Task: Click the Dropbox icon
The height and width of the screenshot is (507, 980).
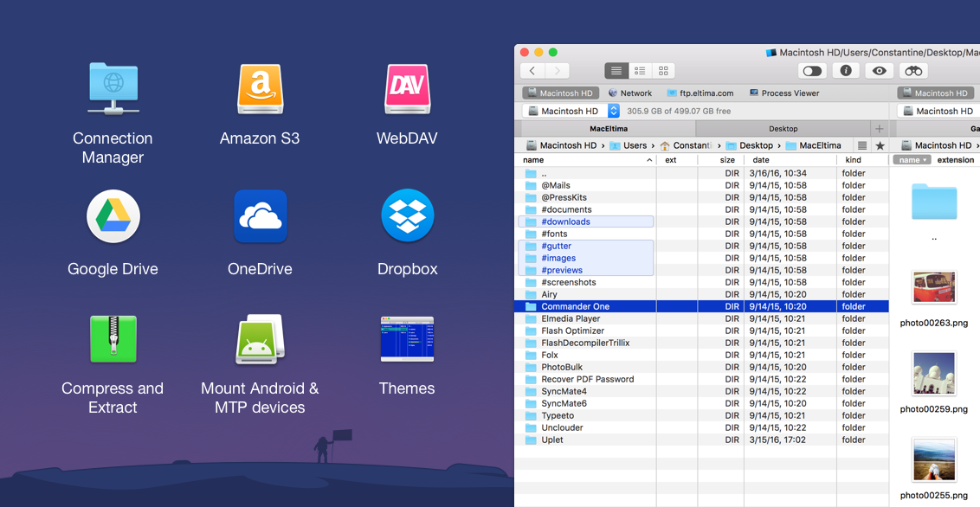Action: tap(408, 215)
